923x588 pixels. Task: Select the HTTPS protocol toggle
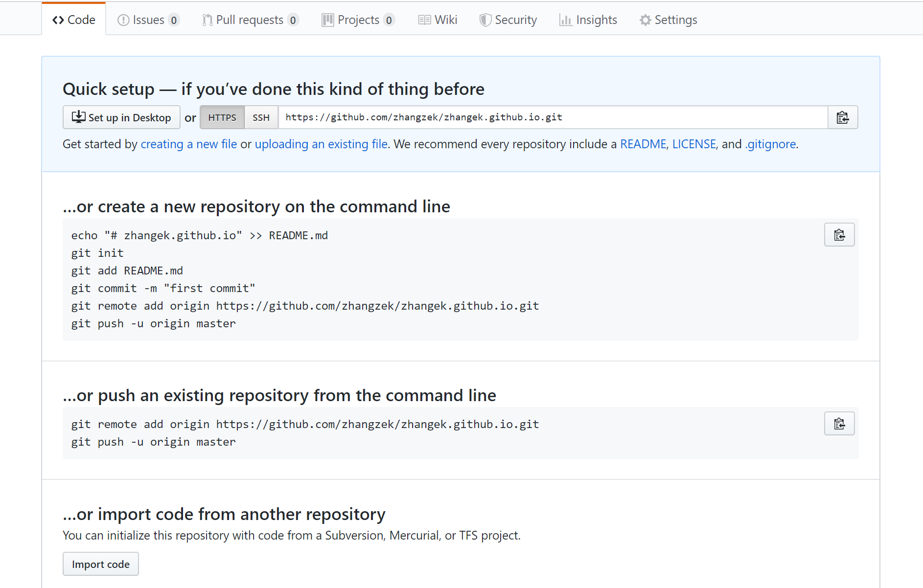(222, 117)
